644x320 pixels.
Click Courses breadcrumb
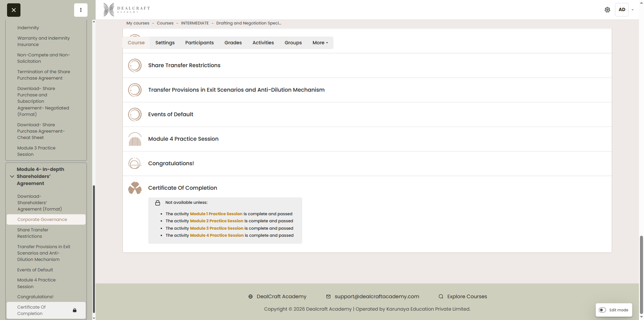165,23
